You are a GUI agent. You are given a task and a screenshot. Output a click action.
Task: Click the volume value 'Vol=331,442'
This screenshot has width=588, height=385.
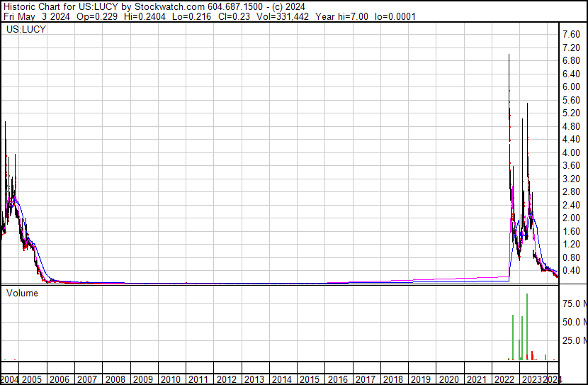[x=283, y=16]
